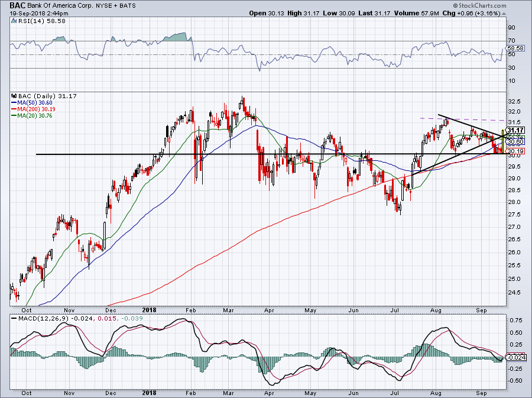Click the candlestick icon beside BAC (Daily)
The height and width of the screenshot is (398, 532).
(x=14, y=96)
